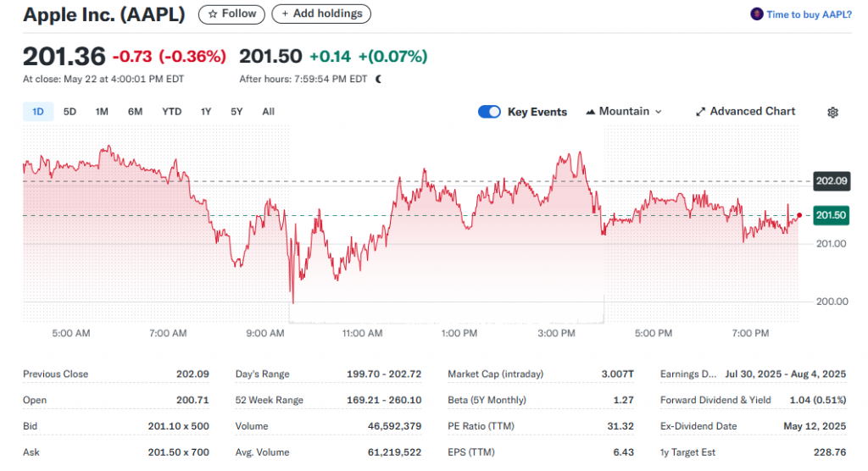Open the Advanced Chart link
The height and width of the screenshot is (471, 868).
745,112
